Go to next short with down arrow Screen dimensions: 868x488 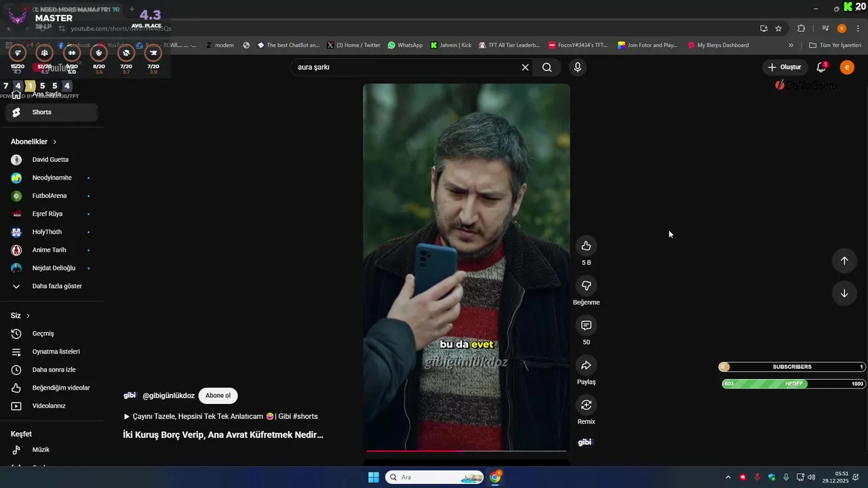tap(844, 293)
